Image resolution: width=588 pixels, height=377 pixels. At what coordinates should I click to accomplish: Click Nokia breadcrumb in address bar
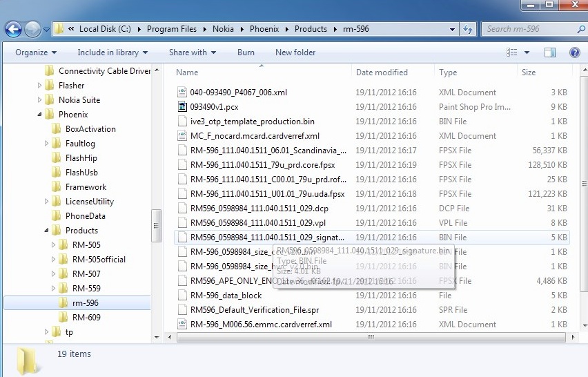point(223,29)
